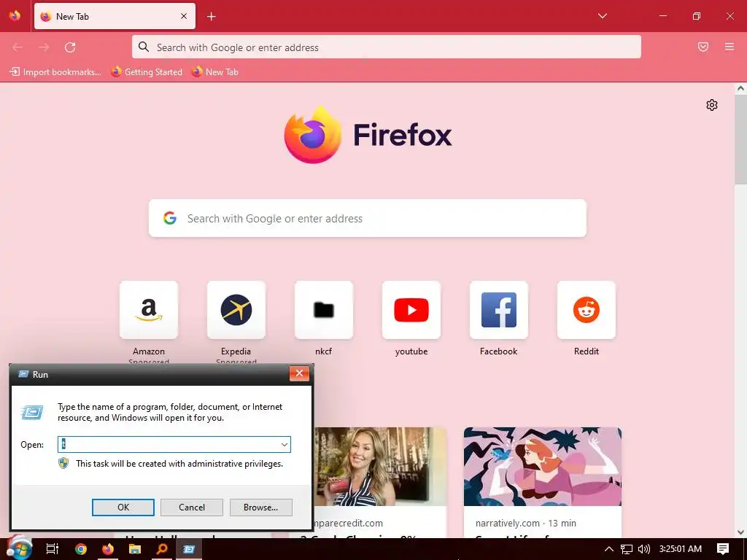Open the network tray icon
The height and width of the screenshot is (560, 747).
627,549
